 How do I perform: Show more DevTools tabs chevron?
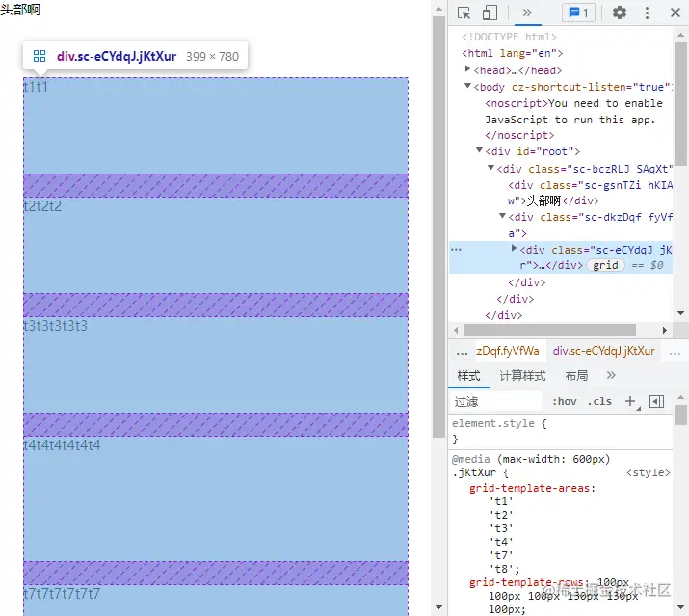527,13
